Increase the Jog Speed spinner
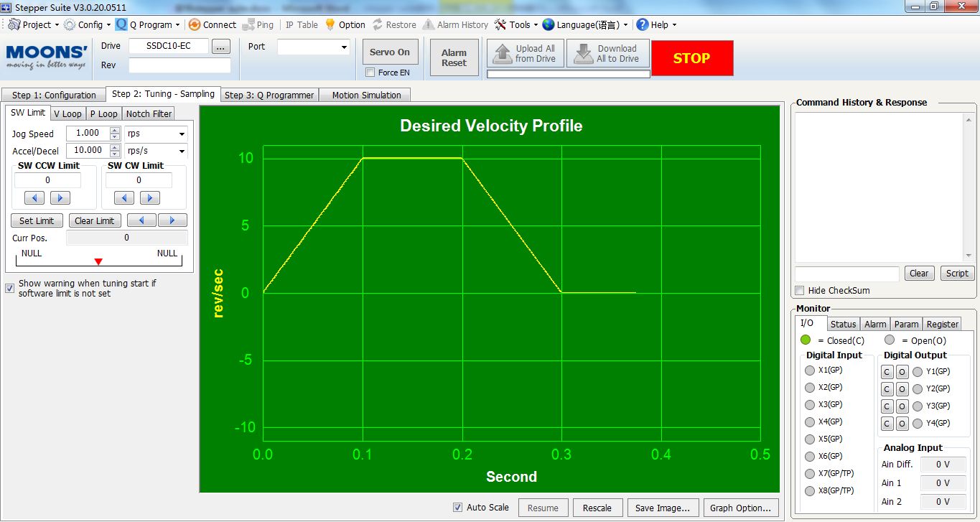 point(115,130)
